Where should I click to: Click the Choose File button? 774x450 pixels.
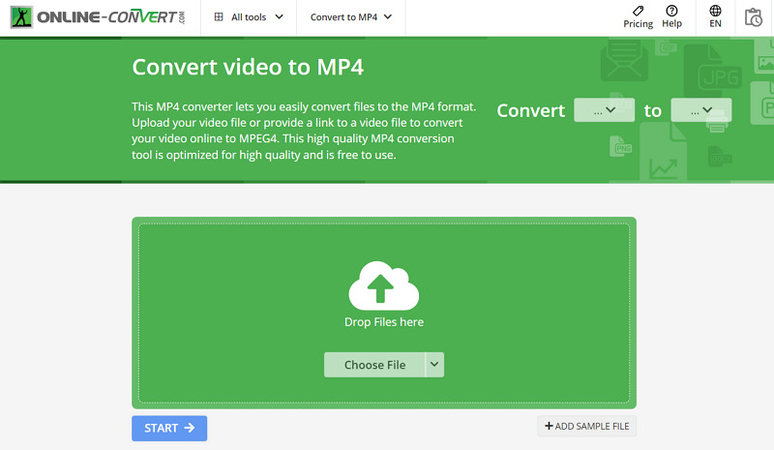pyautogui.click(x=375, y=365)
